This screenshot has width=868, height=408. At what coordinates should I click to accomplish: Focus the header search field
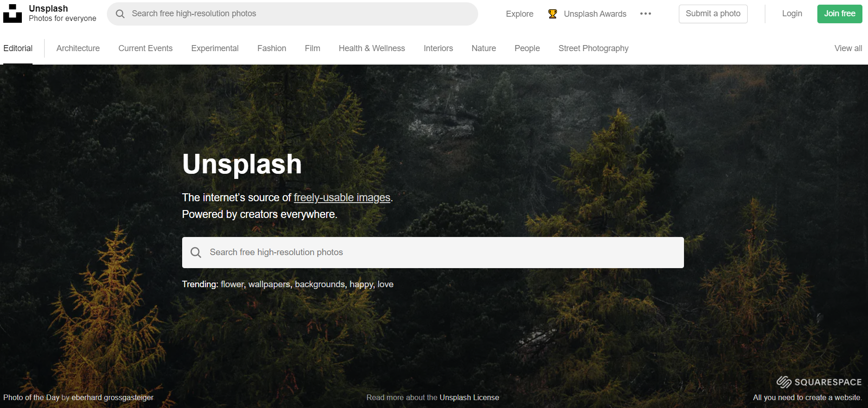[x=292, y=14]
